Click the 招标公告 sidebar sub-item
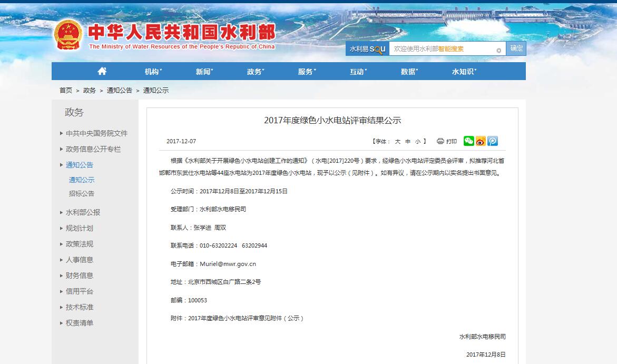 82,193
